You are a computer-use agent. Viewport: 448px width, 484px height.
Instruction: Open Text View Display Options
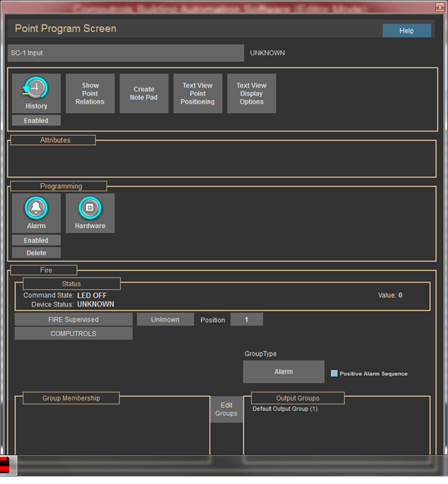click(x=251, y=94)
